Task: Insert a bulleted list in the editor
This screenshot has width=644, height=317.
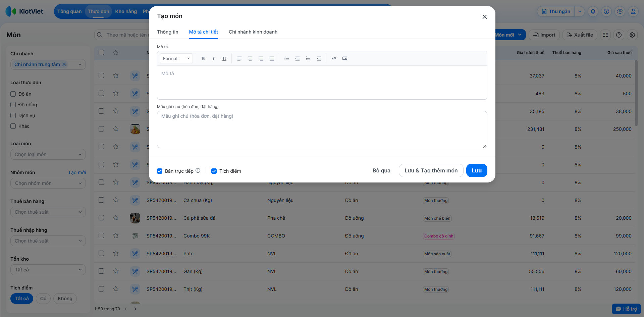Action: 287,58
